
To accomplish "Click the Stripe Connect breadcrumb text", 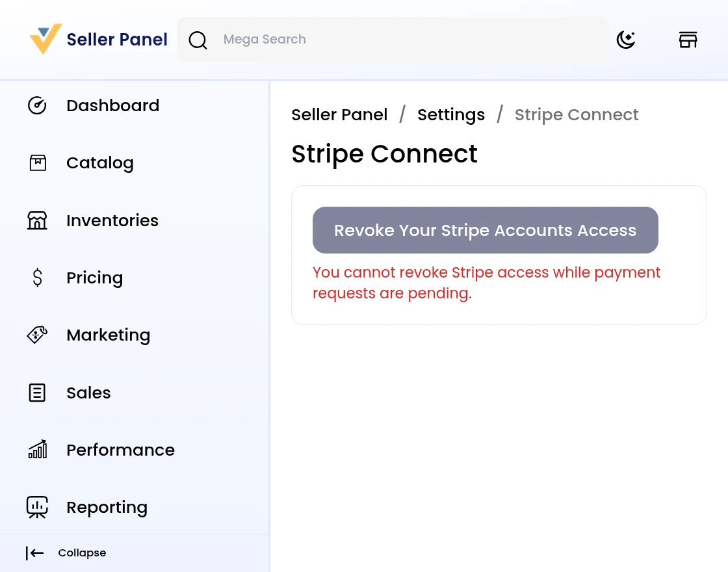I will pyautogui.click(x=577, y=114).
